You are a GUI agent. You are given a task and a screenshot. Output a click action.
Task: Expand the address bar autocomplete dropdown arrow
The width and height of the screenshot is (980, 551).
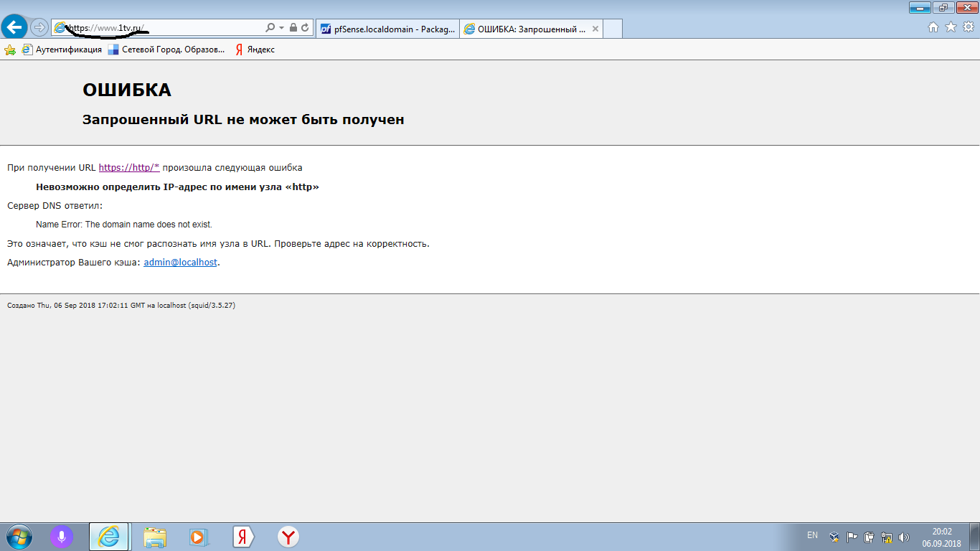281,28
